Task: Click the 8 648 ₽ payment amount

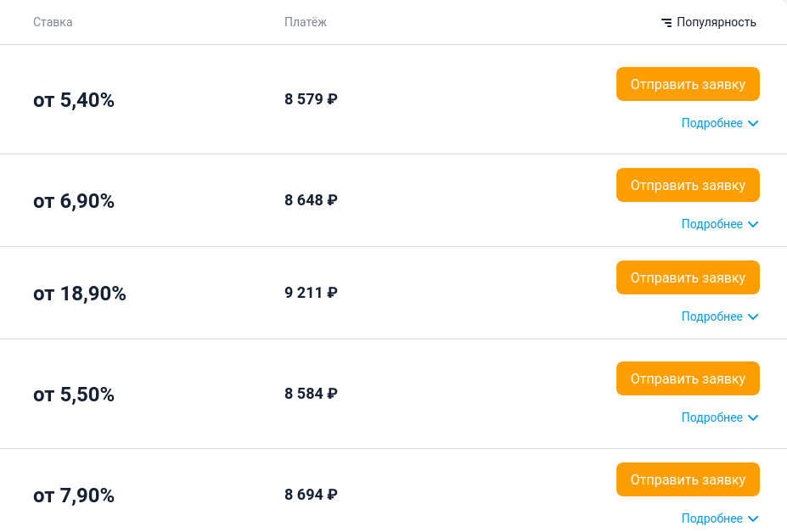Action: point(311,200)
